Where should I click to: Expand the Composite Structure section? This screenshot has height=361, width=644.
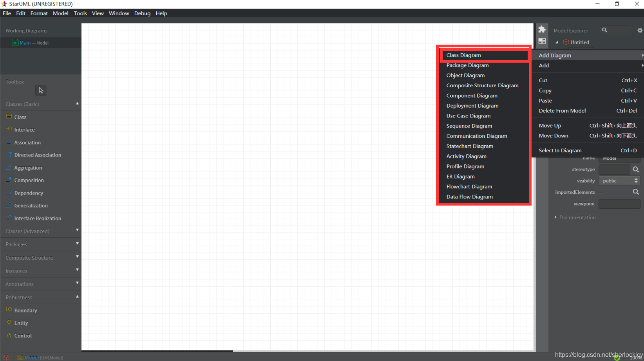77,257
